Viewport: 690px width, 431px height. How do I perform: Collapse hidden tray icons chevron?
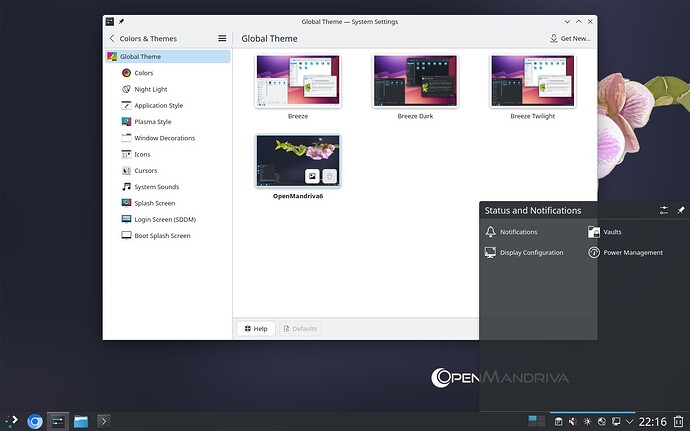click(629, 422)
